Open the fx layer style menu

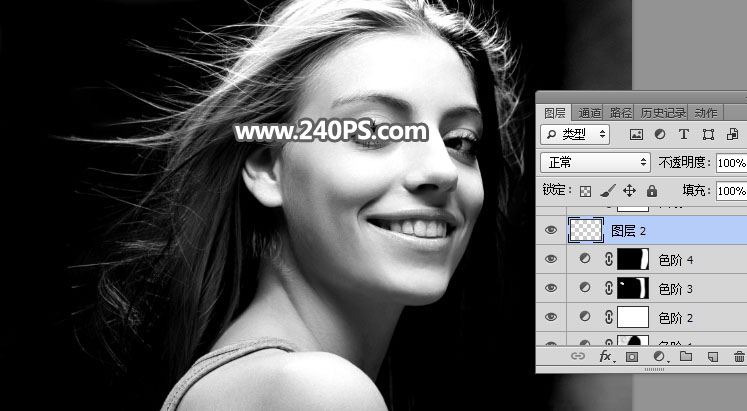606,356
